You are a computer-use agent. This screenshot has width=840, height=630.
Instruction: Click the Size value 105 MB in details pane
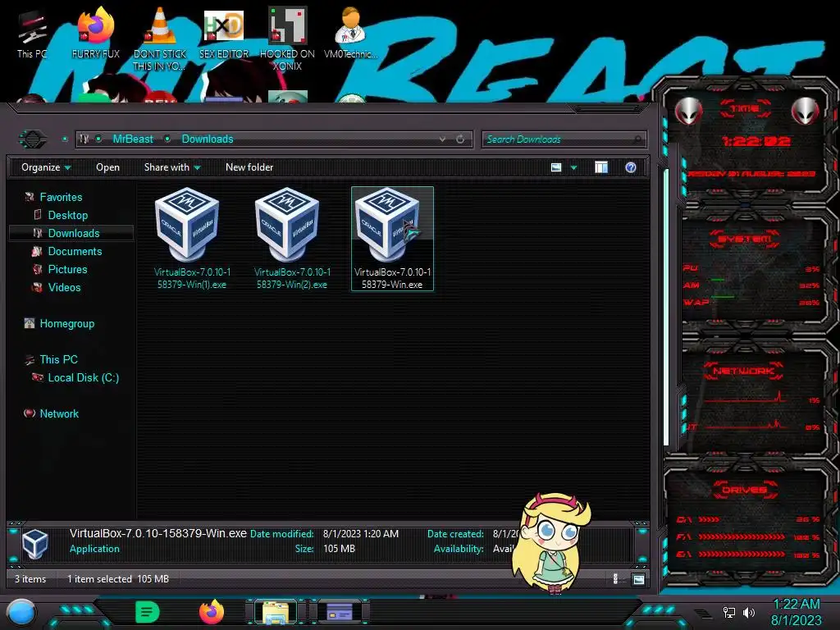coord(339,549)
